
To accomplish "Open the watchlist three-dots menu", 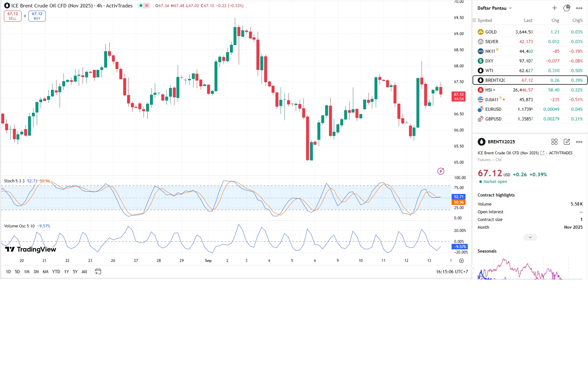I will coord(579,8).
